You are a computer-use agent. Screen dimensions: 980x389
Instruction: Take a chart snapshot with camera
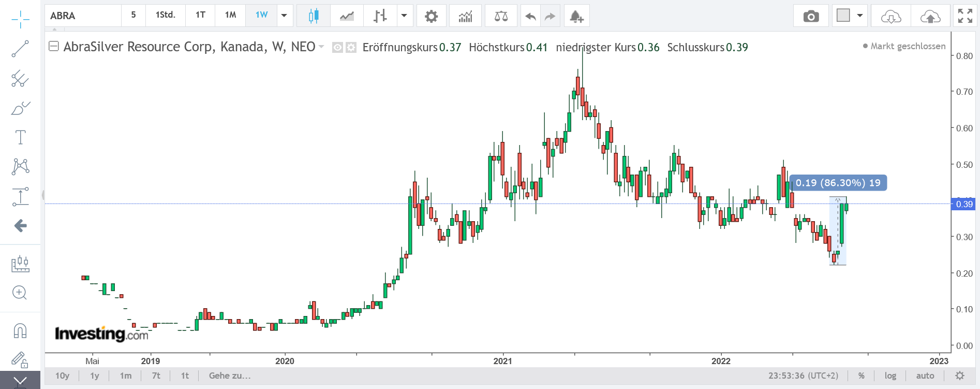pos(811,16)
